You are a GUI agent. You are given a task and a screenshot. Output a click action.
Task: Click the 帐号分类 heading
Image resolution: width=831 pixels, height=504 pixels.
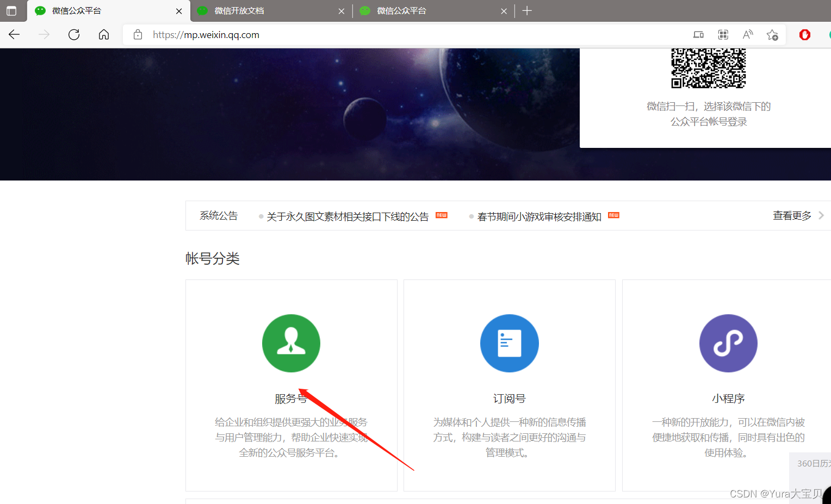213,258
